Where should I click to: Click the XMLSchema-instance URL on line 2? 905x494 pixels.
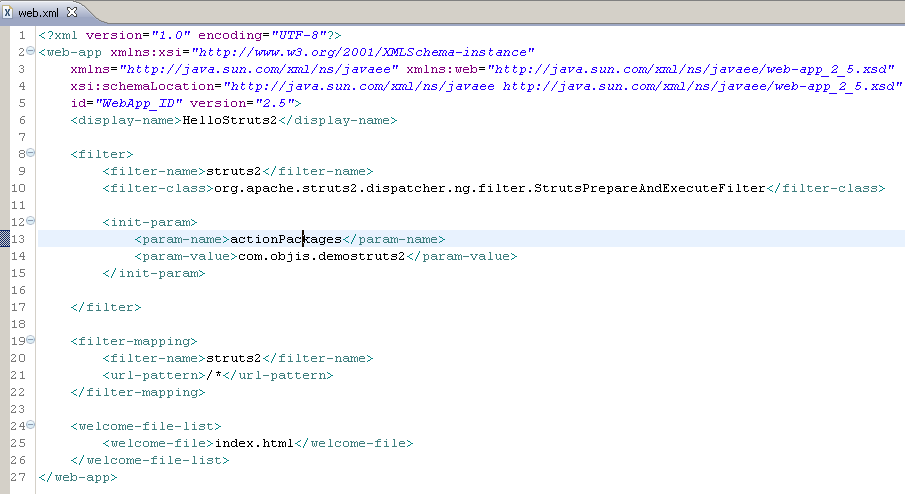pos(364,52)
